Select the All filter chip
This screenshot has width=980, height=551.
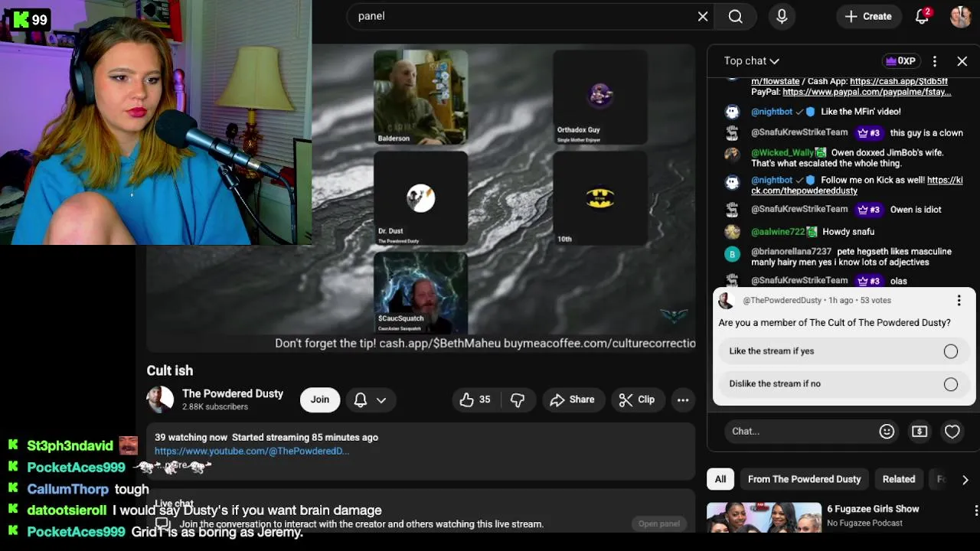pyautogui.click(x=720, y=479)
